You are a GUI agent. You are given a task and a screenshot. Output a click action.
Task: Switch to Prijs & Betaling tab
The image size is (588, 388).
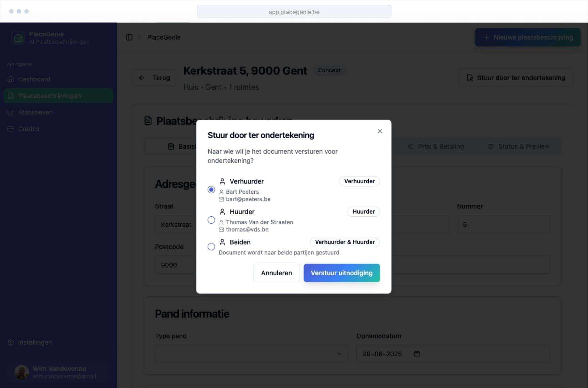click(x=436, y=146)
